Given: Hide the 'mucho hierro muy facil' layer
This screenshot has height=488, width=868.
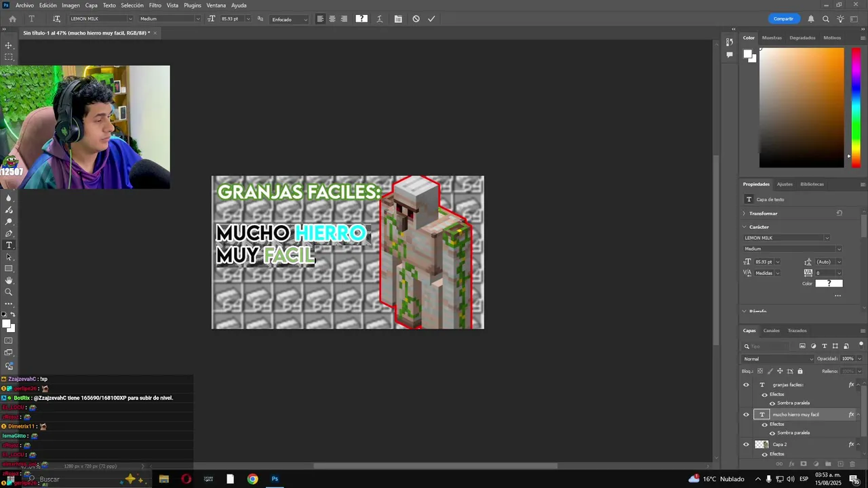Looking at the screenshot, I should 746,415.
